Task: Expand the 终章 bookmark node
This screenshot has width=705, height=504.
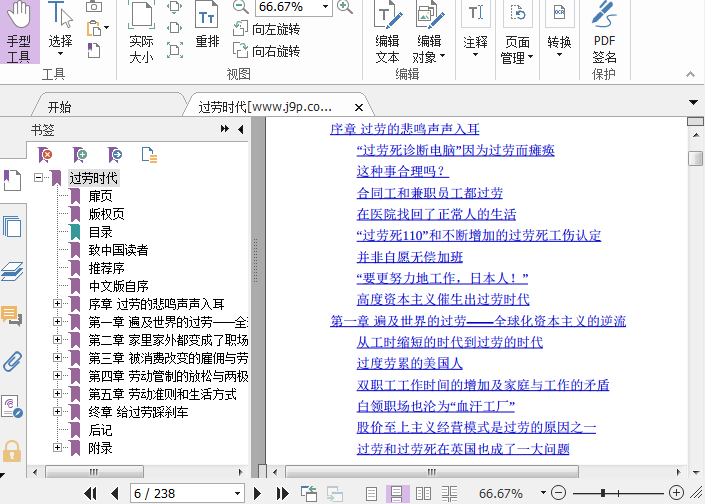Action: tap(57, 411)
